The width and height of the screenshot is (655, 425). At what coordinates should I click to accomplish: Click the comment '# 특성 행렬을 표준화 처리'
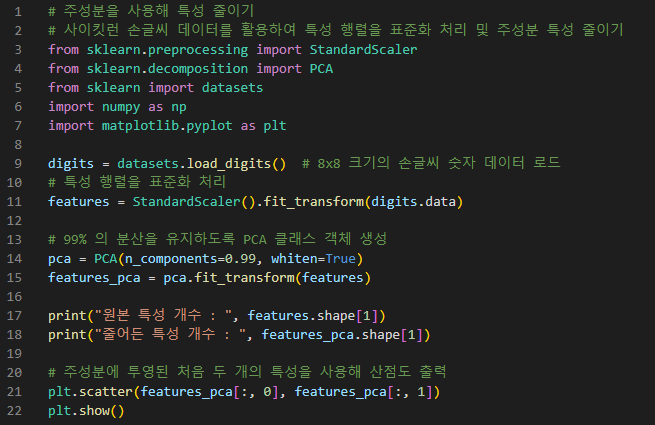(137, 182)
